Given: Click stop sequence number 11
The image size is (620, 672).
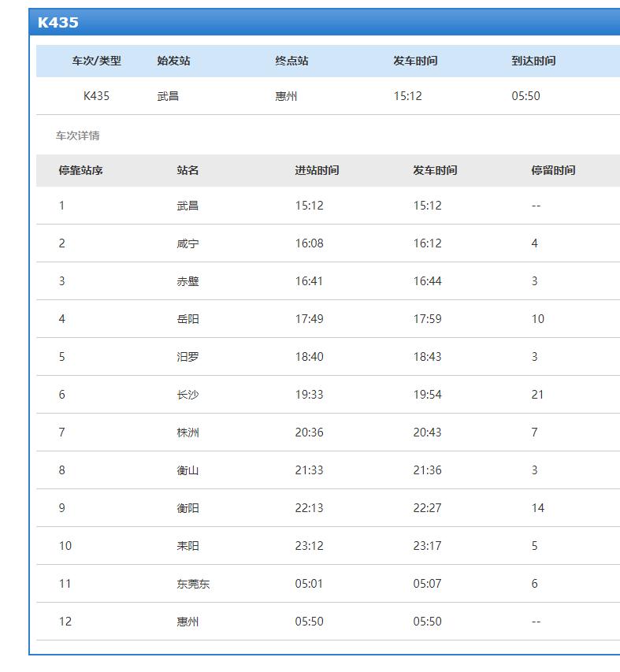Looking at the screenshot, I should [x=65, y=584].
